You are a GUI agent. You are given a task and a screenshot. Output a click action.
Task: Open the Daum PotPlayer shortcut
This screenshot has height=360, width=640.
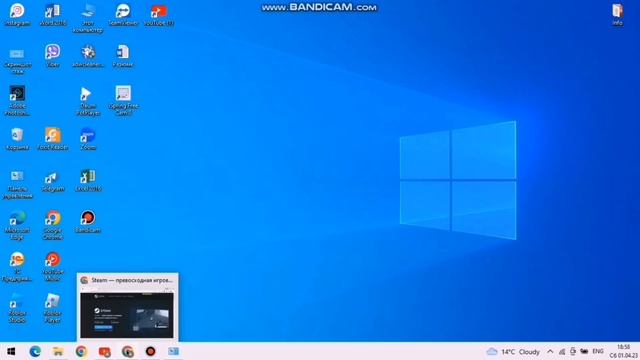pos(88,101)
